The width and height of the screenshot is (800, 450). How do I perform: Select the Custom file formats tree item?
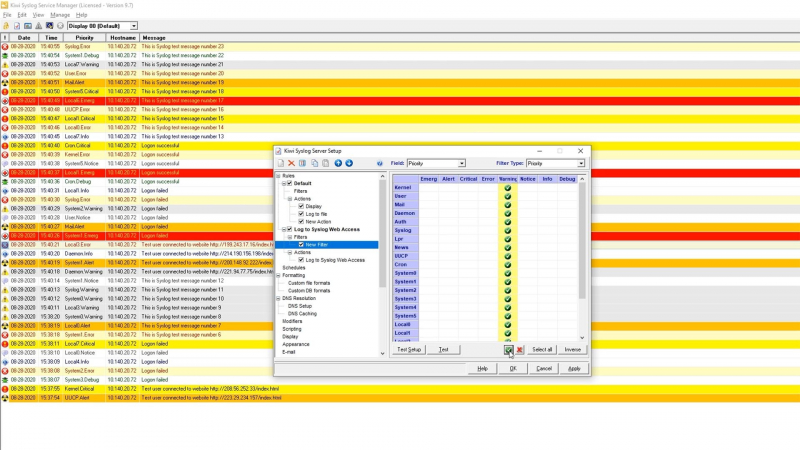[309, 283]
